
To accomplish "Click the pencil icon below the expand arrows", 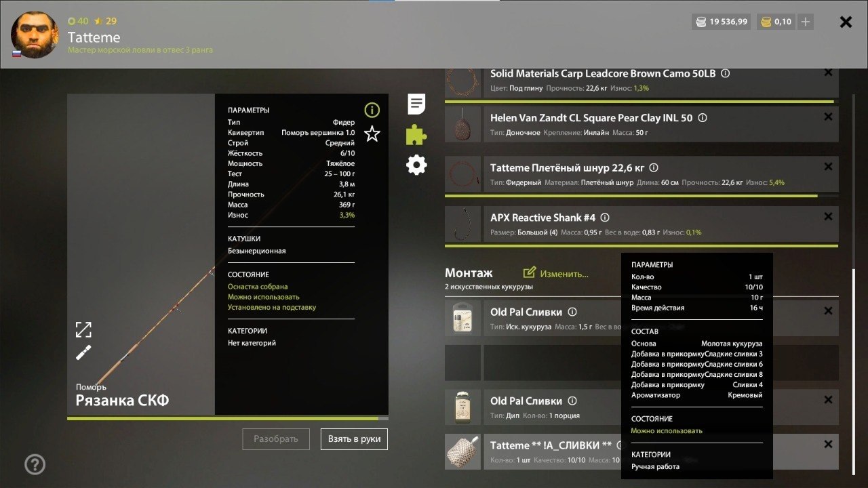I will pos(83,352).
